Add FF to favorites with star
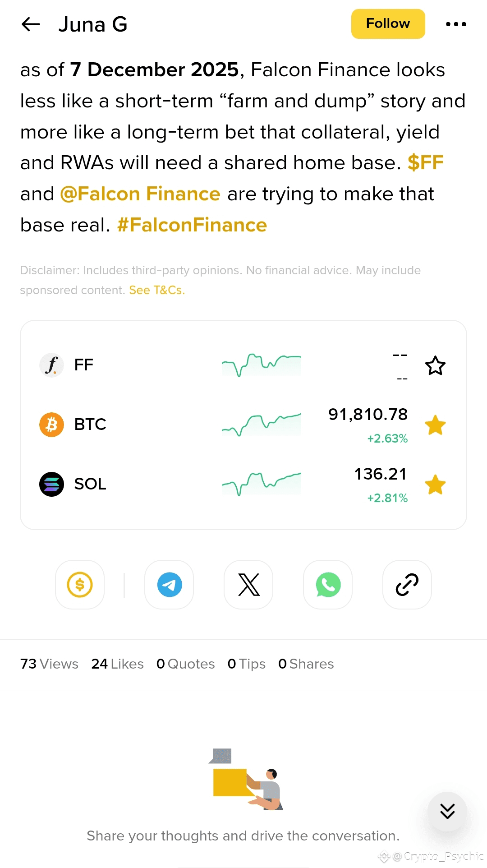 click(435, 365)
